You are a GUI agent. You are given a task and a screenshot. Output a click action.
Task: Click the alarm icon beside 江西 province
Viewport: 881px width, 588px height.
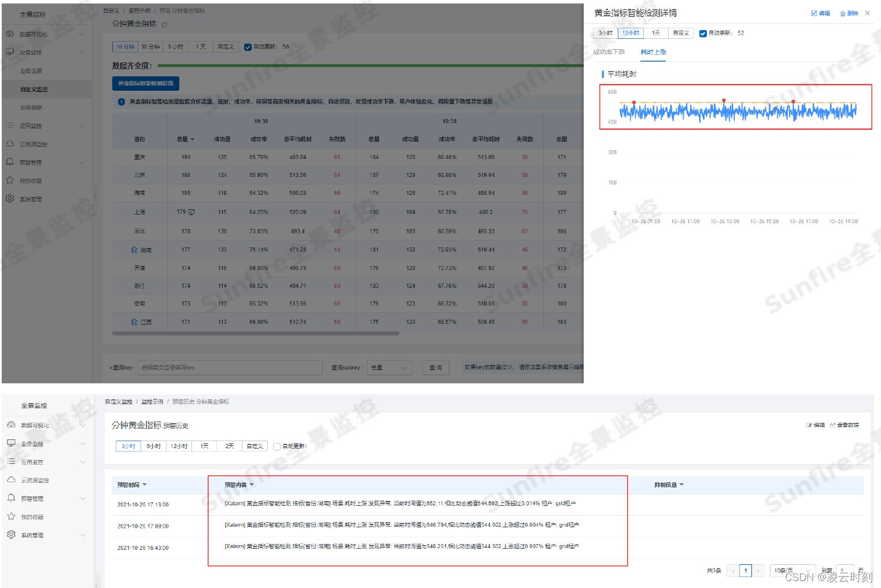(134, 321)
